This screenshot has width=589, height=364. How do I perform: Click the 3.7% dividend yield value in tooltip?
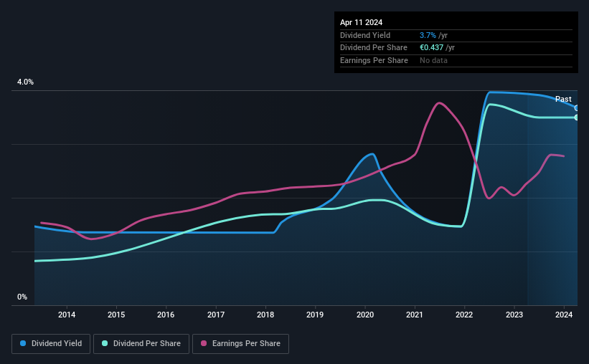(x=428, y=35)
